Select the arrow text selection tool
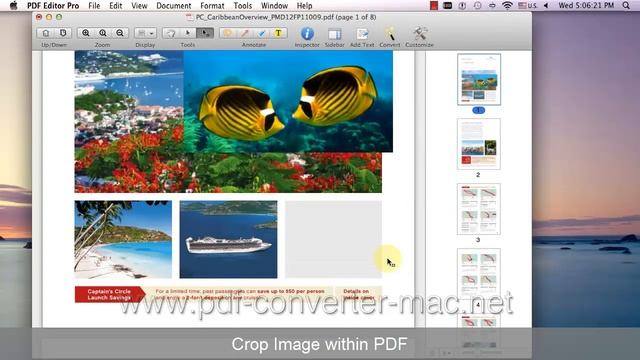640x360 pixels. point(188,33)
